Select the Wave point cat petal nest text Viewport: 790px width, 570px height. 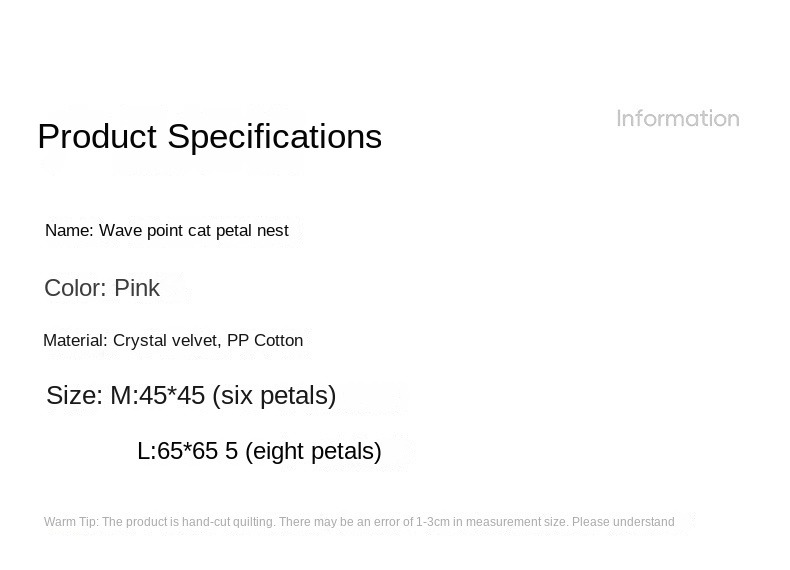[x=193, y=230]
